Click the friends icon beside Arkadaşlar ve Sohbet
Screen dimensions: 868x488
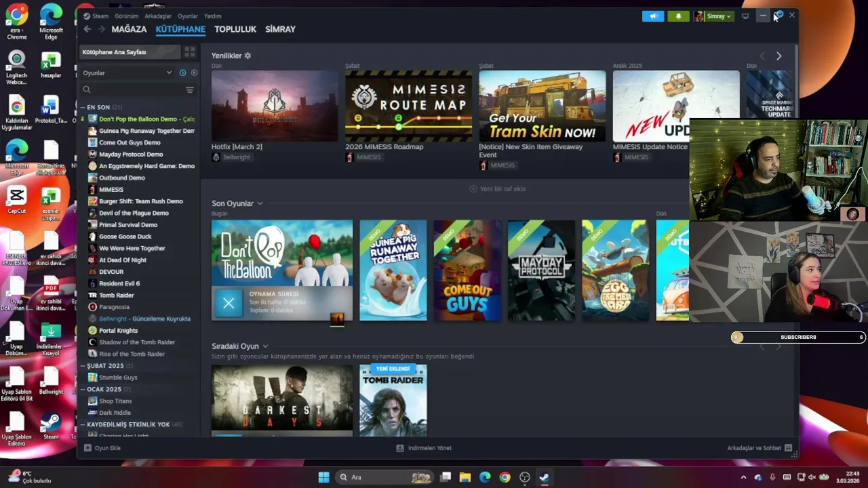(x=788, y=448)
